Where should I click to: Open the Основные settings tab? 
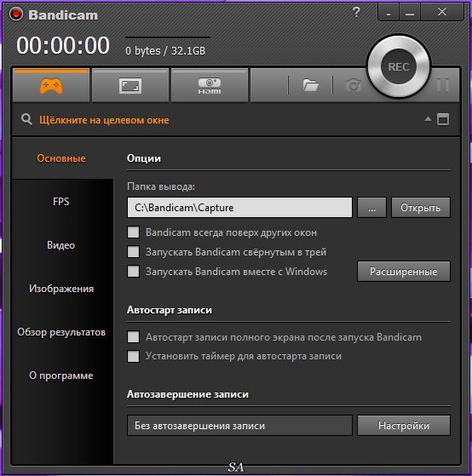coord(61,158)
